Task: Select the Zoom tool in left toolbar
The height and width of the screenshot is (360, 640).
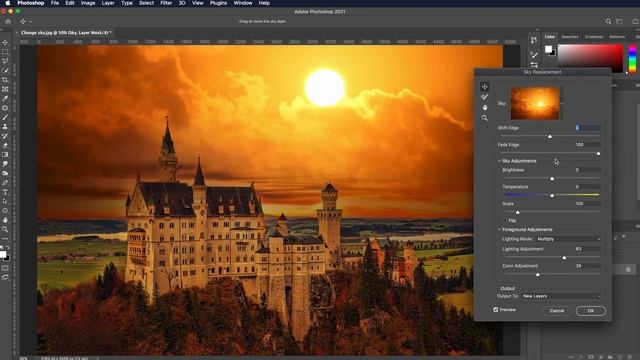Action: click(x=5, y=229)
